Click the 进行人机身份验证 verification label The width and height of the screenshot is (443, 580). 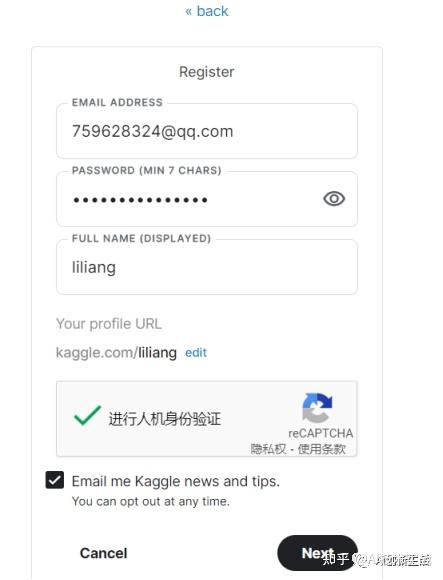[x=165, y=419]
